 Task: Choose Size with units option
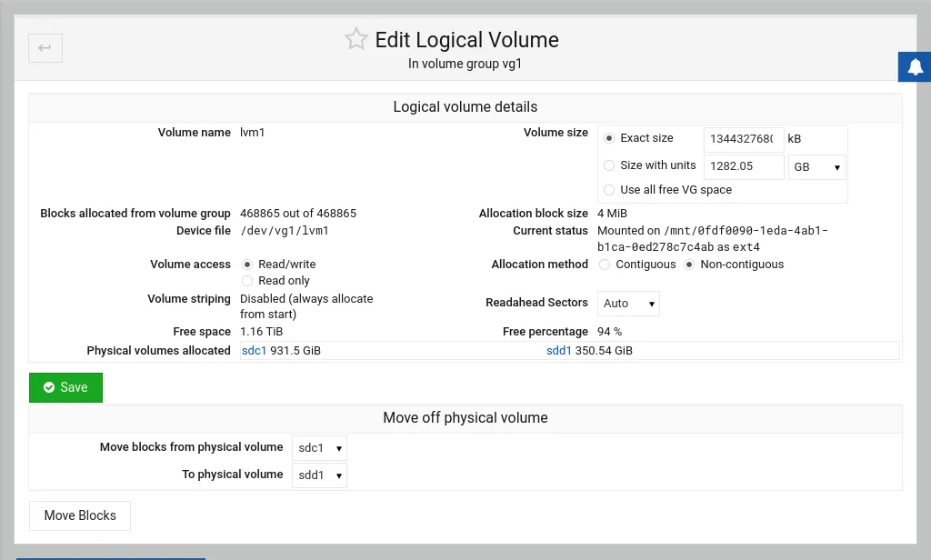(x=609, y=165)
